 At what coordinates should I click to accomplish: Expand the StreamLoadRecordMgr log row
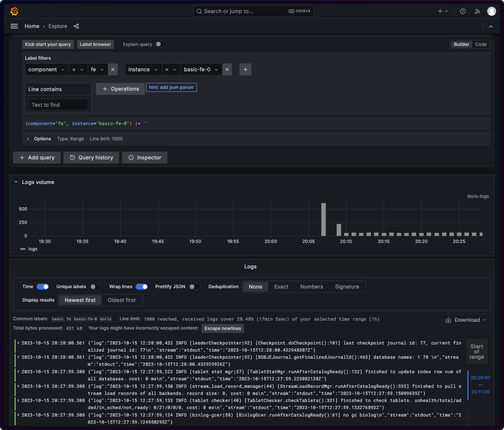coord(18,386)
